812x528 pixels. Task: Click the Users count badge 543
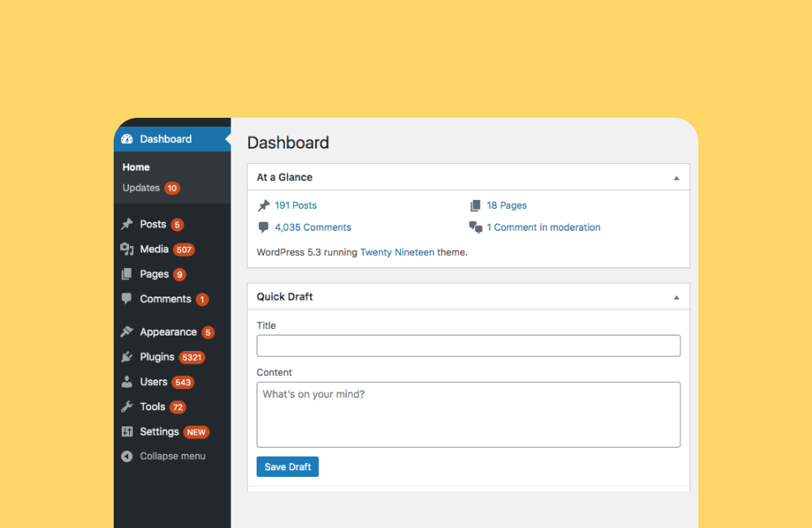pos(183,383)
